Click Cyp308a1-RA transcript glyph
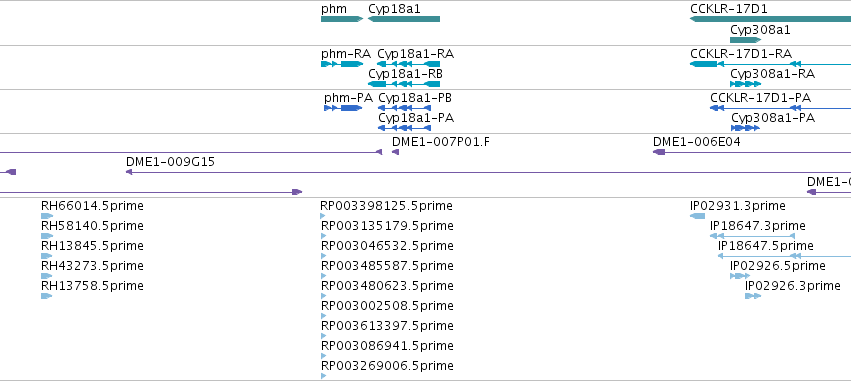The height and width of the screenshot is (381, 851). pos(746,84)
